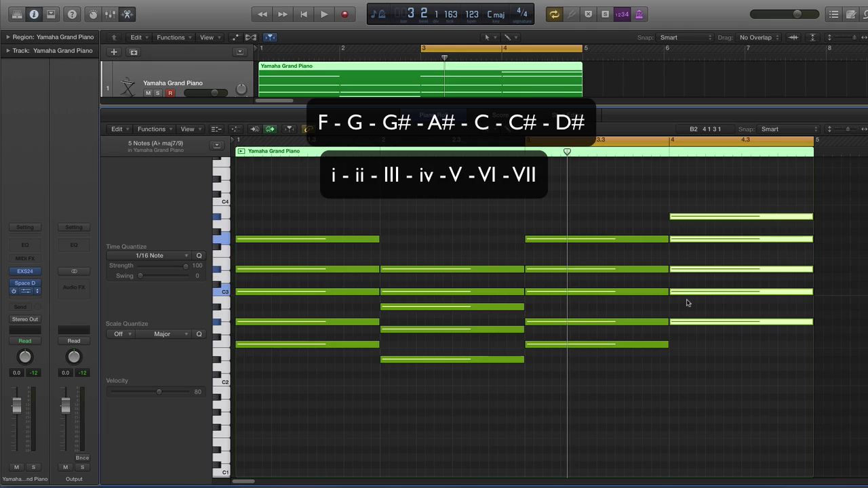Mute the Yamaha Grand Piano track

pyautogui.click(x=148, y=93)
